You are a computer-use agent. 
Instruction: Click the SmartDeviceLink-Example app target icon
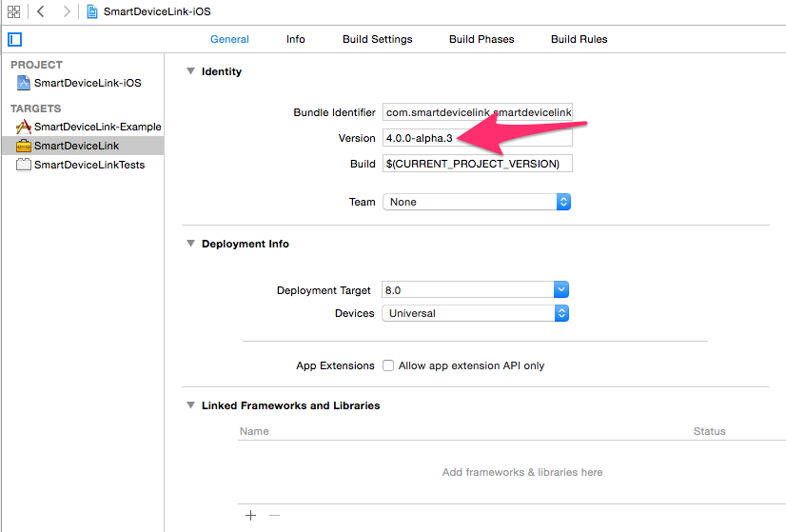click(x=24, y=127)
